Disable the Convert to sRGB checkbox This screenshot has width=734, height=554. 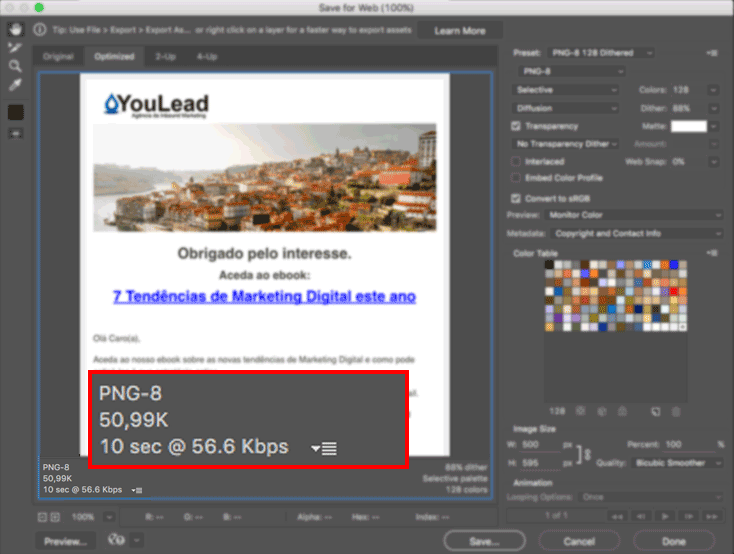click(516, 198)
